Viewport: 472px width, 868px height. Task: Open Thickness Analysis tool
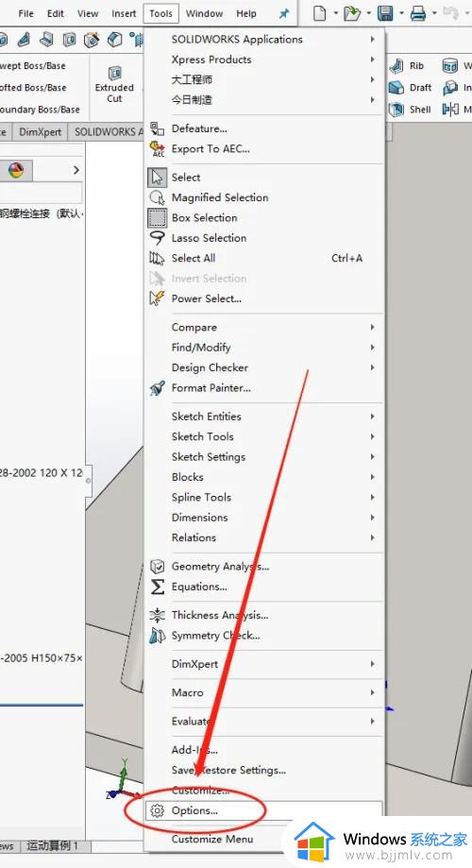(264, 615)
